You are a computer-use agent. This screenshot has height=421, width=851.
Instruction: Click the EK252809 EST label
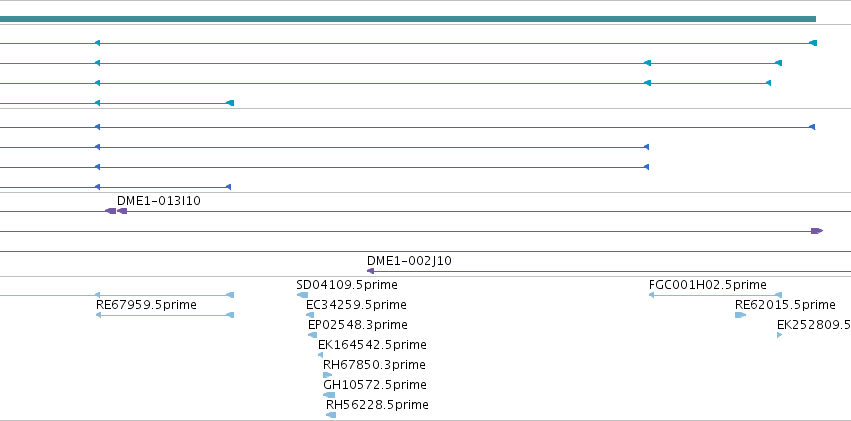coord(814,325)
